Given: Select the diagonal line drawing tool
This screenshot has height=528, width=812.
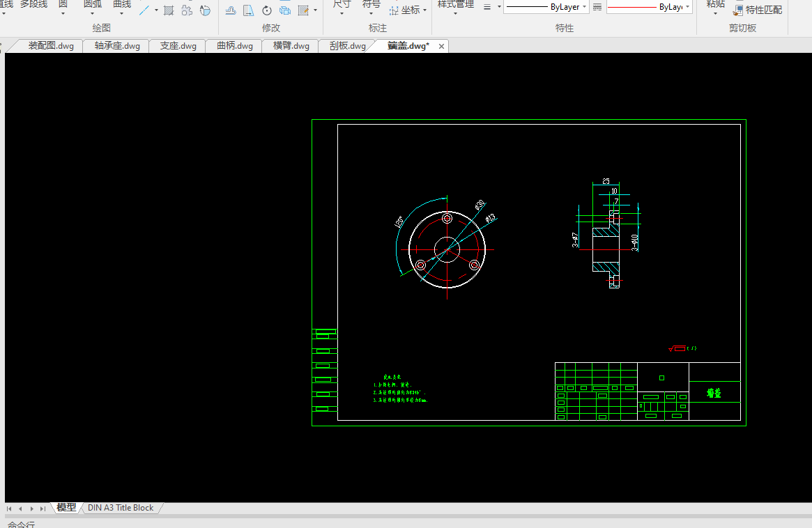Looking at the screenshot, I should (144, 10).
